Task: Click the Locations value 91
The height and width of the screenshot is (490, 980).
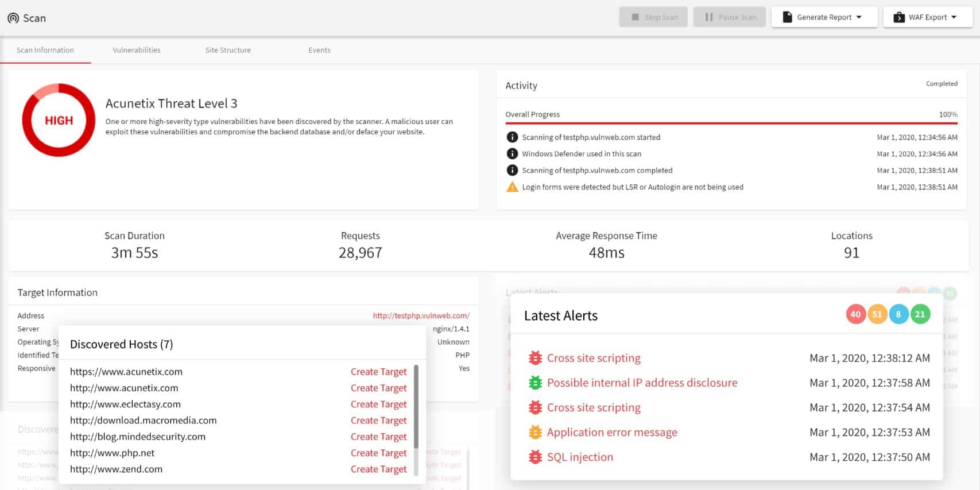Action: pos(851,253)
